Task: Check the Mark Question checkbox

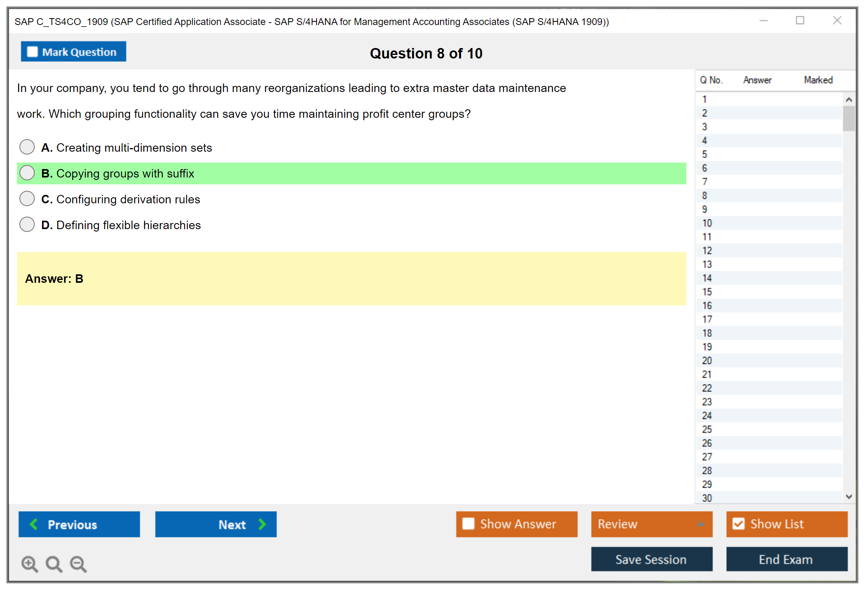Action: tap(32, 52)
